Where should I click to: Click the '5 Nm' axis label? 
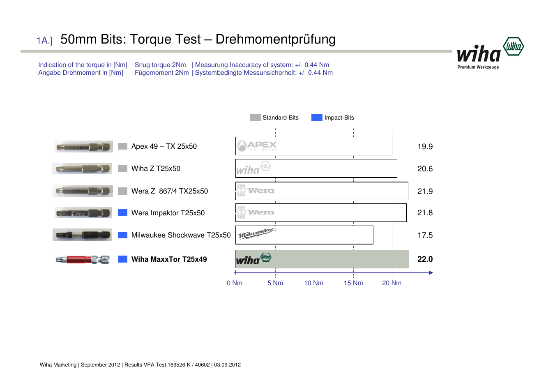click(275, 283)
